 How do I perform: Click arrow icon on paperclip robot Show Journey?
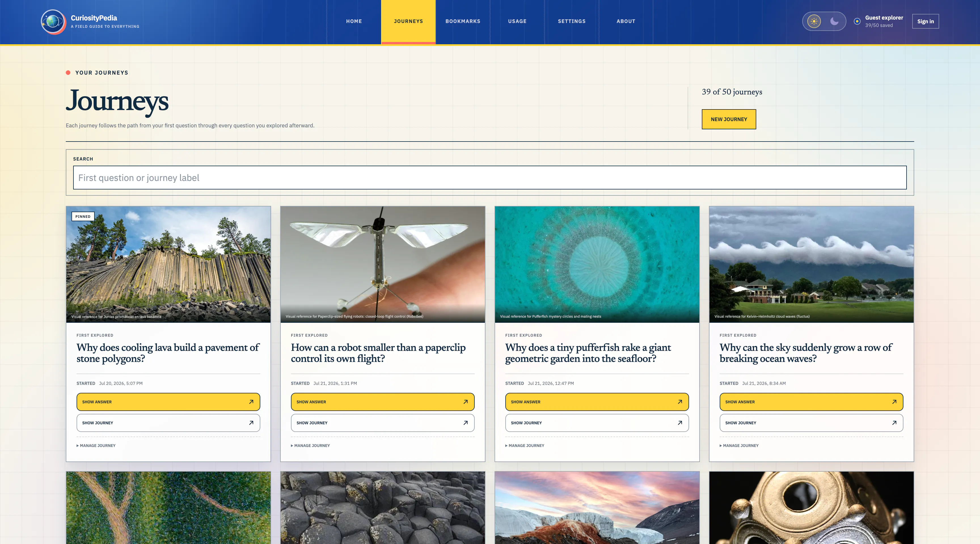[465, 423]
